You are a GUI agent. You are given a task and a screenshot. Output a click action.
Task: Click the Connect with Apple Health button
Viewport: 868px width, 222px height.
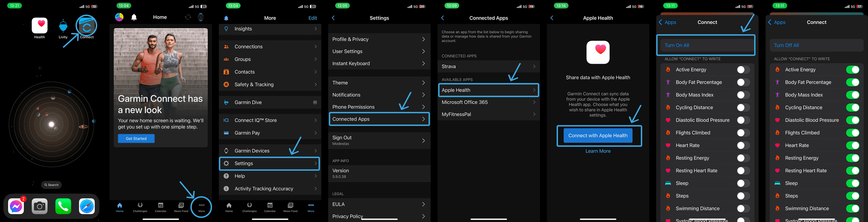click(x=598, y=135)
